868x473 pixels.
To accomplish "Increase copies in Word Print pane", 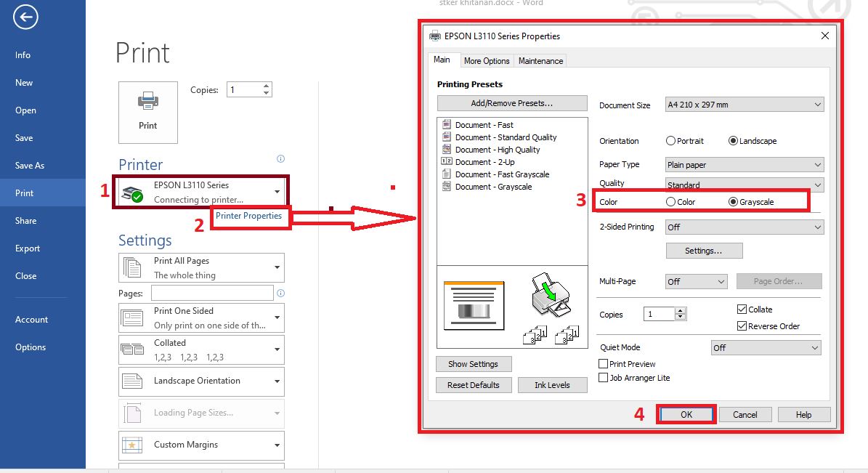I will tap(267, 86).
